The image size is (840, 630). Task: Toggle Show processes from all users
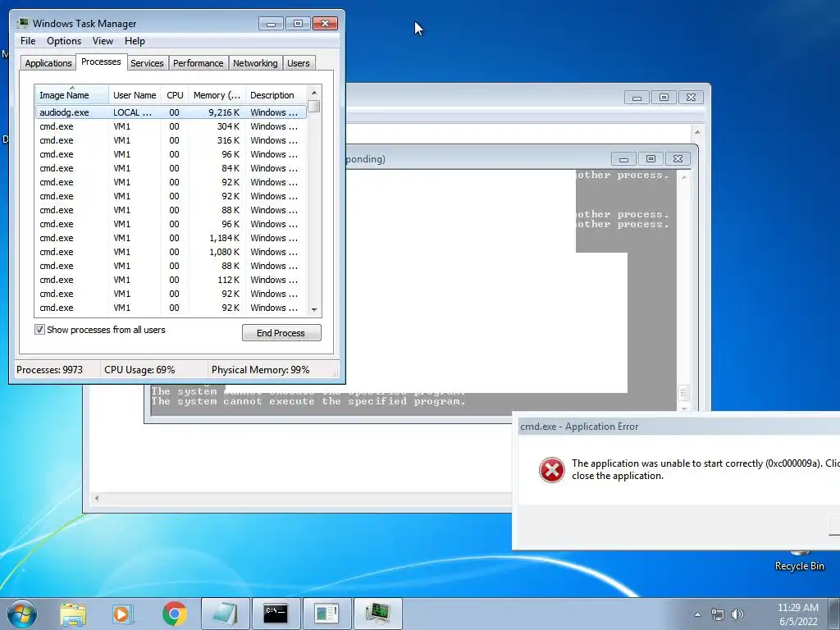tap(39, 330)
